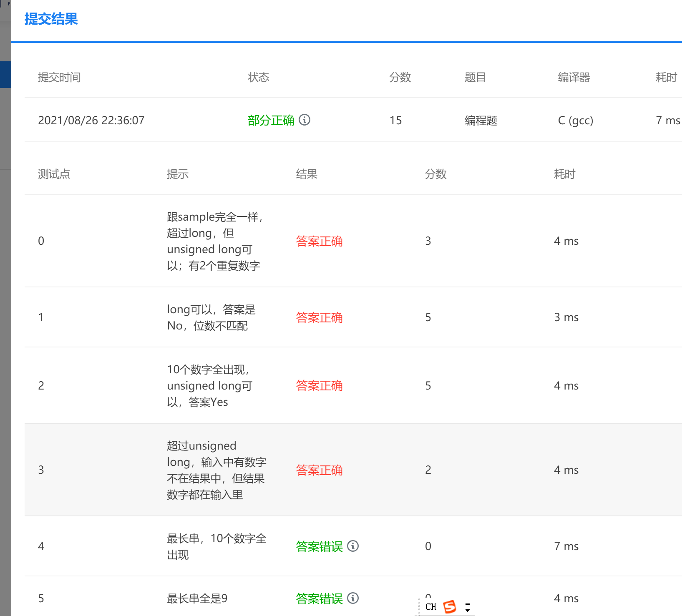Click the info icon beside test 5's 答案错误
This screenshot has width=682, height=616.
click(x=353, y=598)
